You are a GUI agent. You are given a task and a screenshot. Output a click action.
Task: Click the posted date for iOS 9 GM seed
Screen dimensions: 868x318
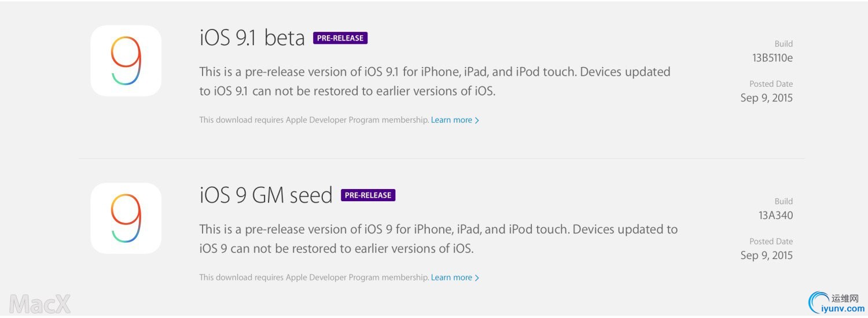click(x=766, y=256)
